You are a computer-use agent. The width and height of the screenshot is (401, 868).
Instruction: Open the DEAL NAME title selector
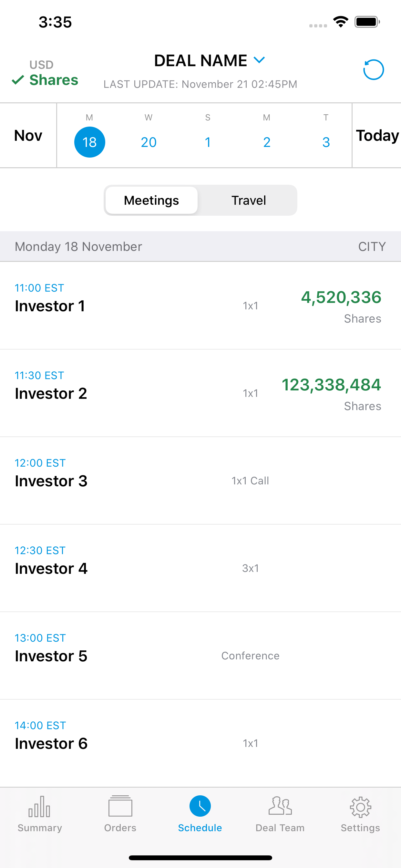click(x=200, y=61)
